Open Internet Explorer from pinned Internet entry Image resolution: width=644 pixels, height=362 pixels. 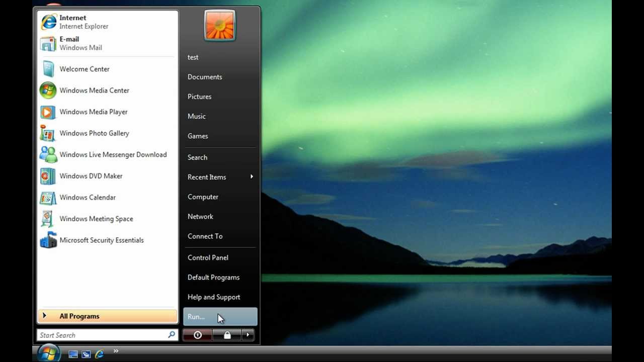click(107, 22)
